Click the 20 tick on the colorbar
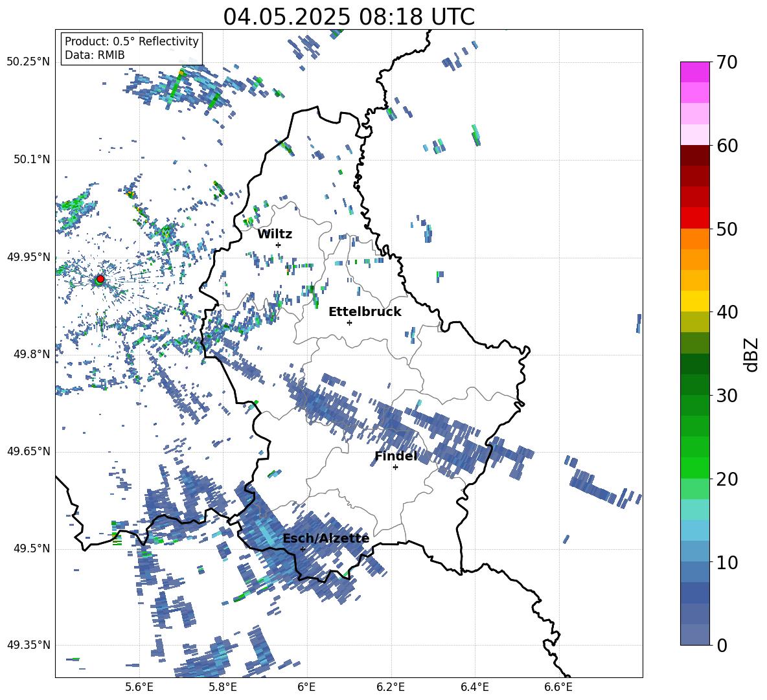Screen dimensions: 767x700 [x=727, y=479]
